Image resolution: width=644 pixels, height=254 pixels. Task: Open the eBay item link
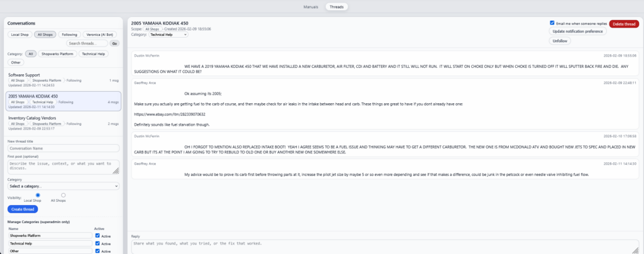coord(170,114)
